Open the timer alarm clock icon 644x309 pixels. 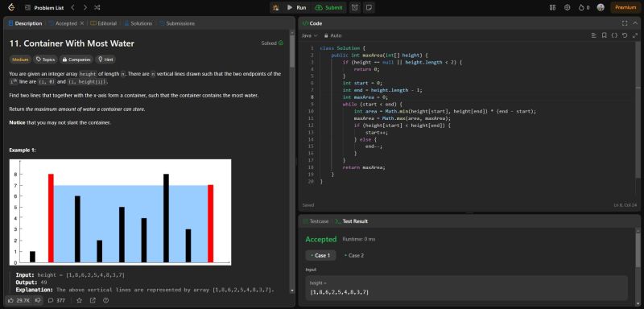click(355, 7)
